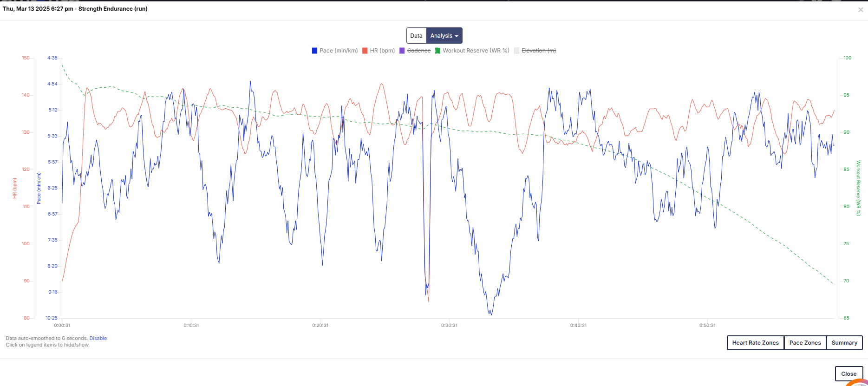Dismiss dialog with the X icon
Image resolution: width=868 pixels, height=386 pixels.
point(861,10)
